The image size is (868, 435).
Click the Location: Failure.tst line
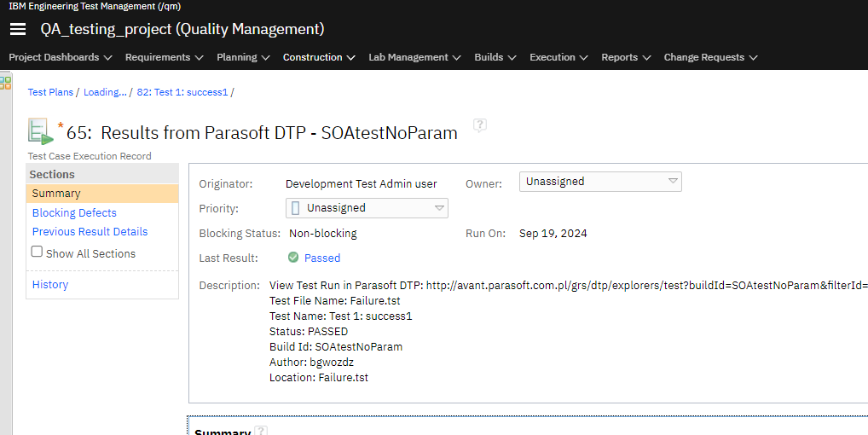coord(319,378)
